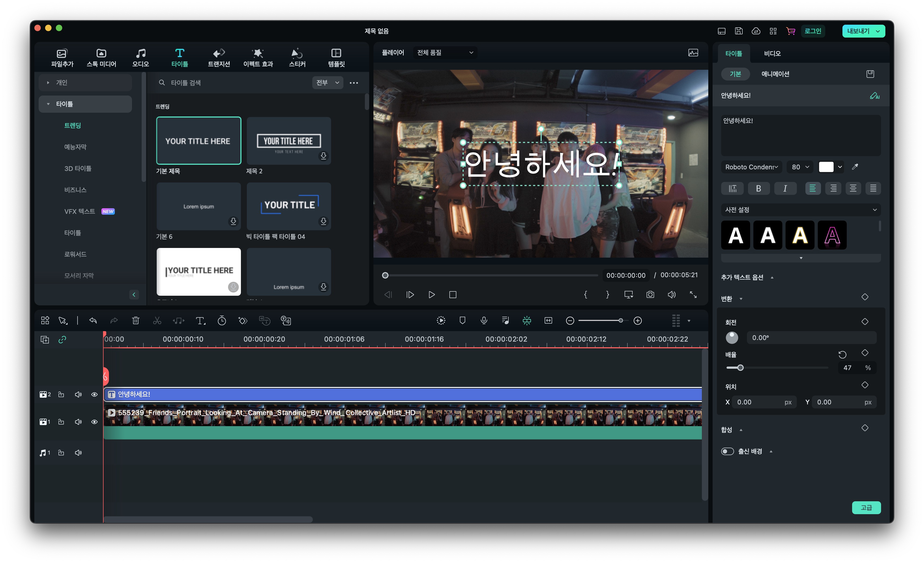Click the delete trash icon in timeline toolbar
The image size is (924, 563).
pyautogui.click(x=136, y=321)
